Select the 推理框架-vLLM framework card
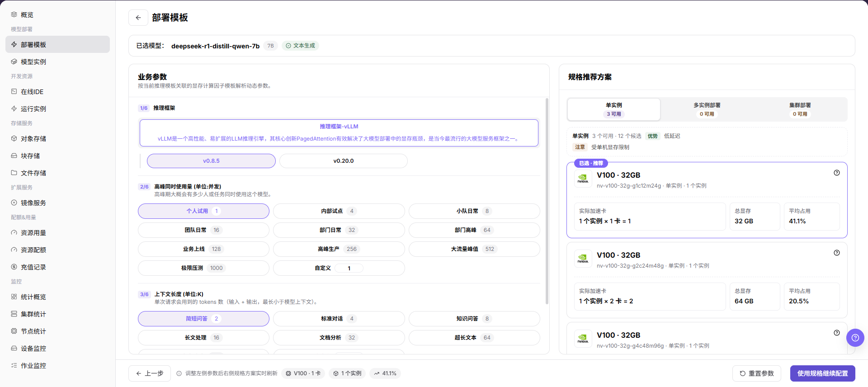868x387 pixels. coord(339,133)
